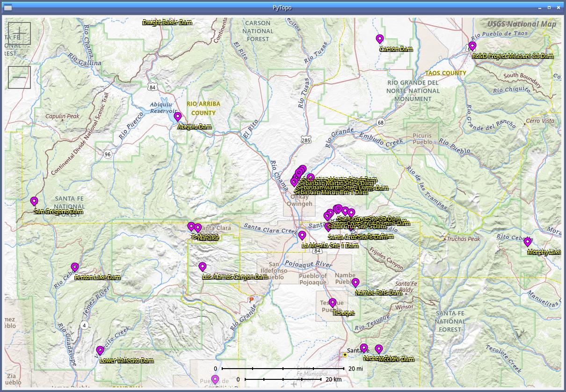Click the orange dot marker near Rio Grande
The width and height of the screenshot is (566, 392).
click(x=252, y=299)
